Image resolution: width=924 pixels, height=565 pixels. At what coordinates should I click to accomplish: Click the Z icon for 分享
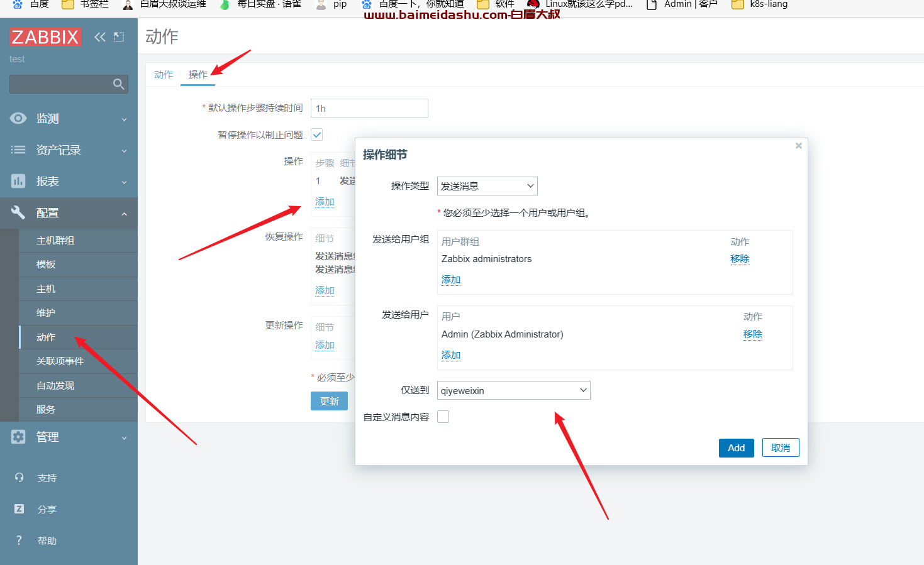19,509
